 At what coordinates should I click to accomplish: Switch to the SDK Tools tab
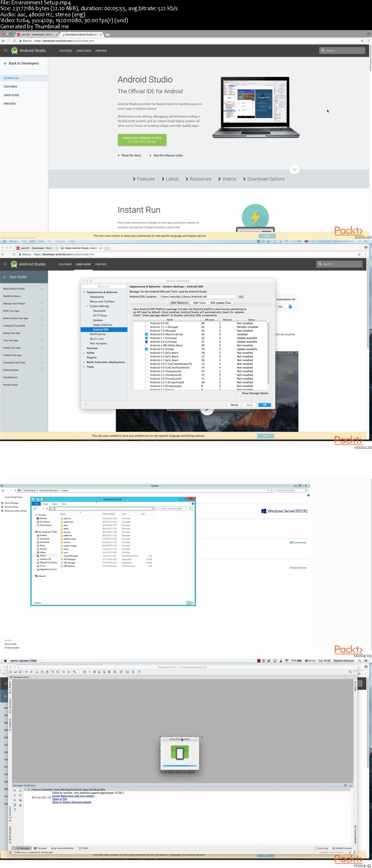coord(199,303)
